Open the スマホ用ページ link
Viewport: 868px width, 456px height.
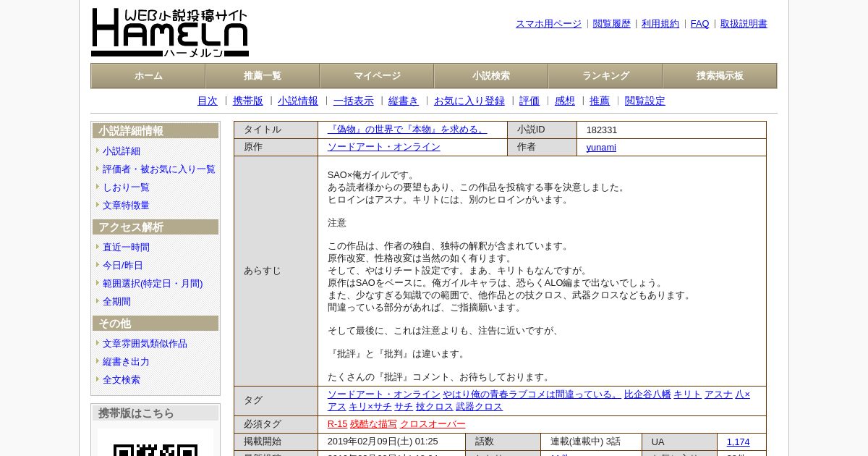pos(548,24)
